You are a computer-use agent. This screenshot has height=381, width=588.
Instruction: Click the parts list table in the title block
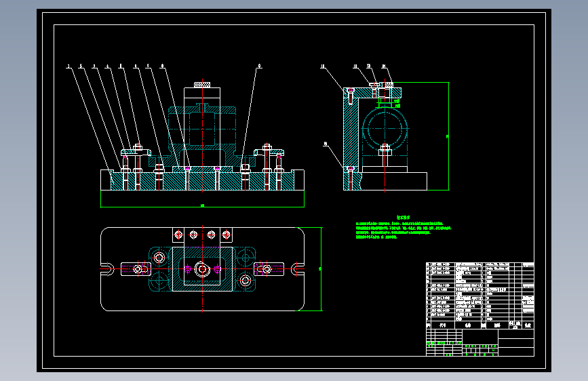(x=480, y=296)
